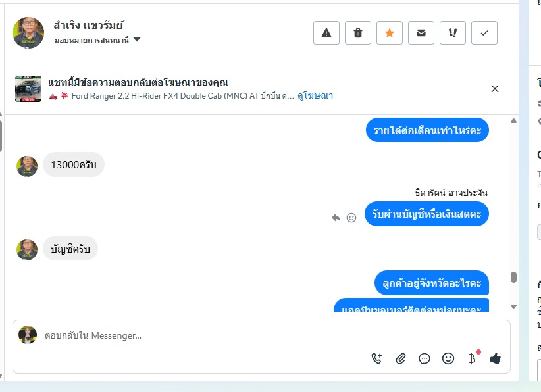Attach a file with paperclip icon

(x=401, y=358)
